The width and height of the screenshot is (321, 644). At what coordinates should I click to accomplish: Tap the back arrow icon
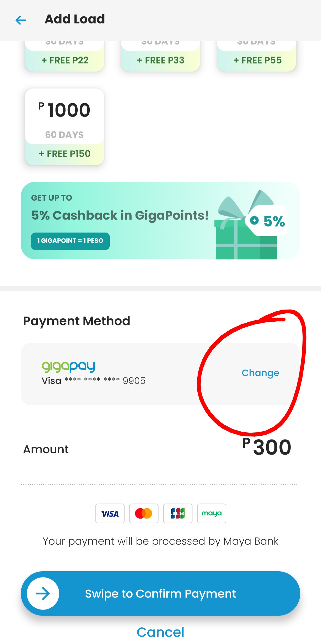tap(21, 20)
